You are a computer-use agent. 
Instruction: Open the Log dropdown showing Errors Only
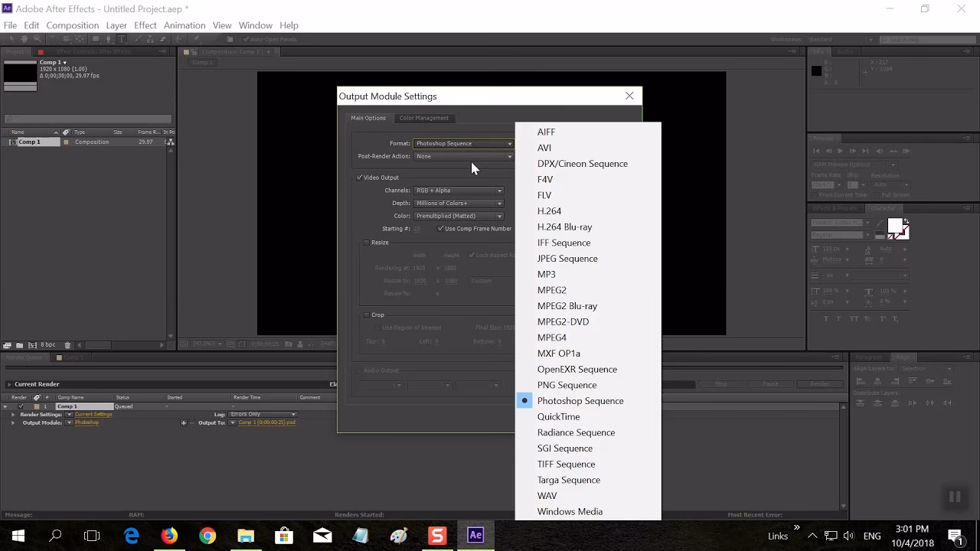(263, 414)
